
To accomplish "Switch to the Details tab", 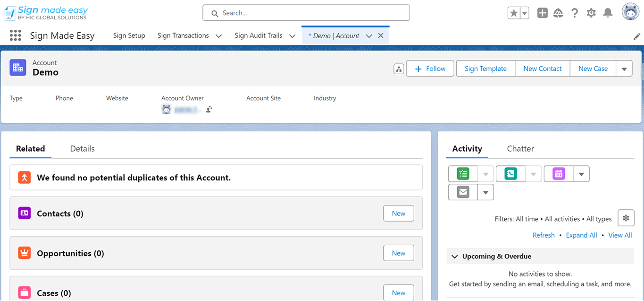I will [82, 148].
